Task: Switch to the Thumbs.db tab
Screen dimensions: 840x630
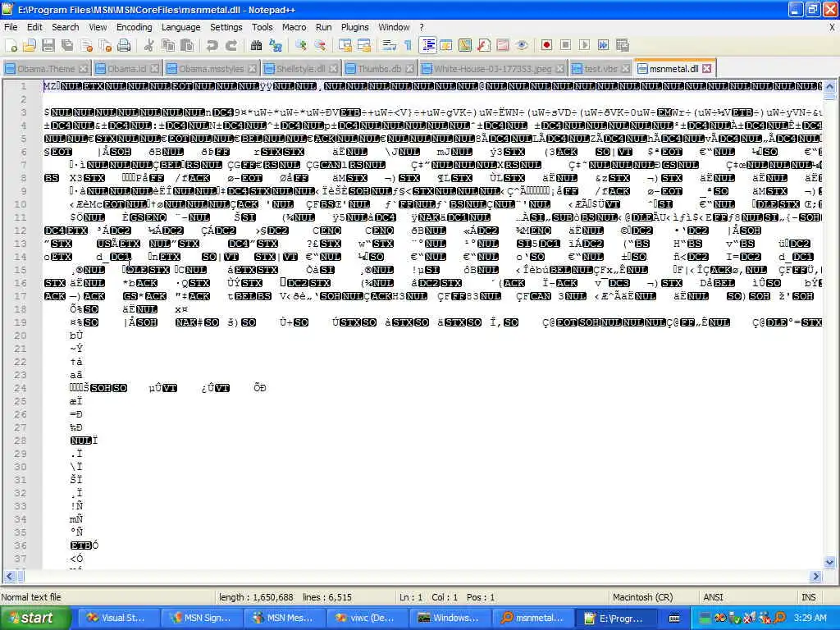Action: 379,69
